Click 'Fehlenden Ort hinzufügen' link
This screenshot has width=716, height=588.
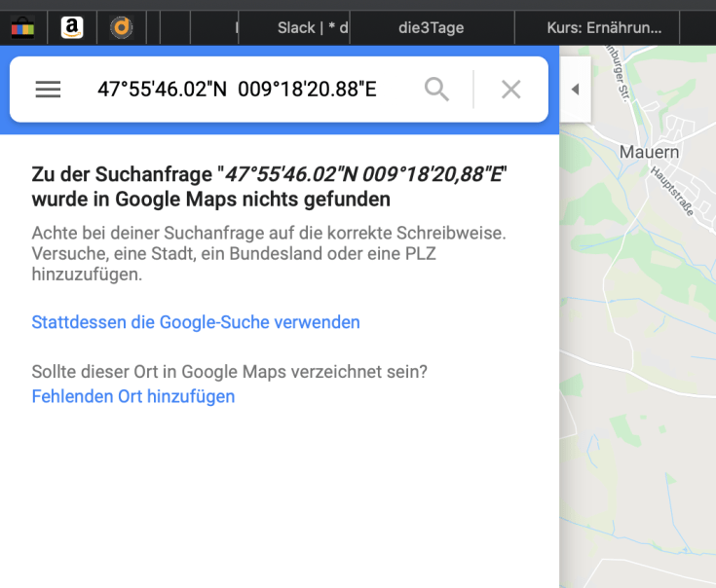coord(133,396)
